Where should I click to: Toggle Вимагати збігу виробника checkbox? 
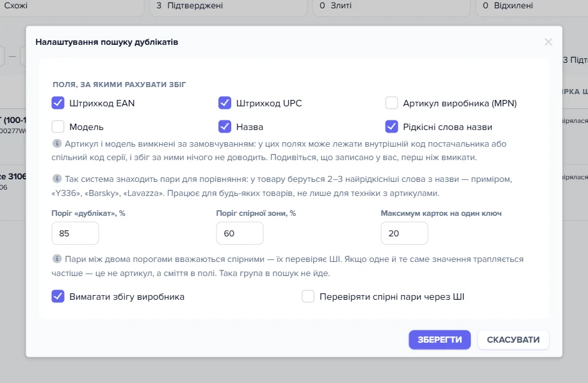(58, 297)
